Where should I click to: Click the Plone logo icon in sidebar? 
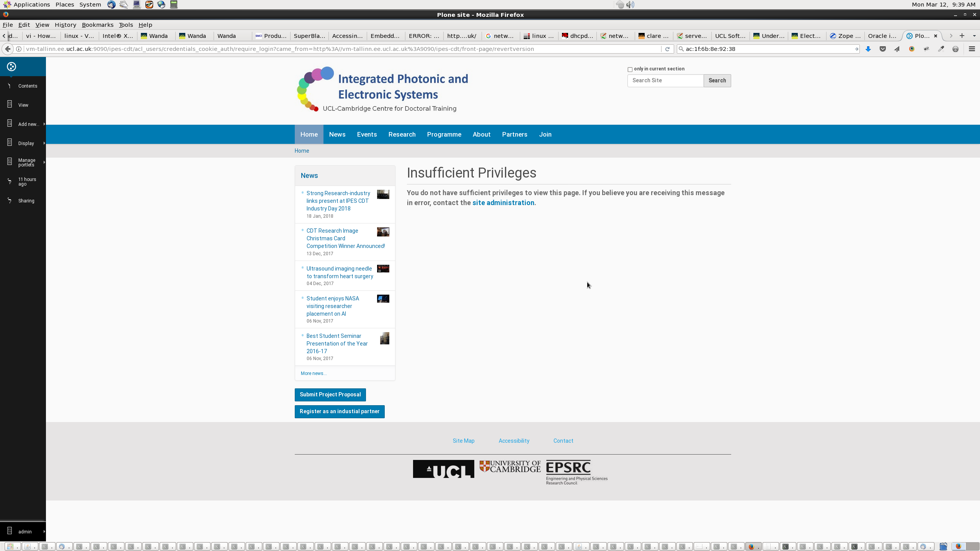click(x=11, y=67)
